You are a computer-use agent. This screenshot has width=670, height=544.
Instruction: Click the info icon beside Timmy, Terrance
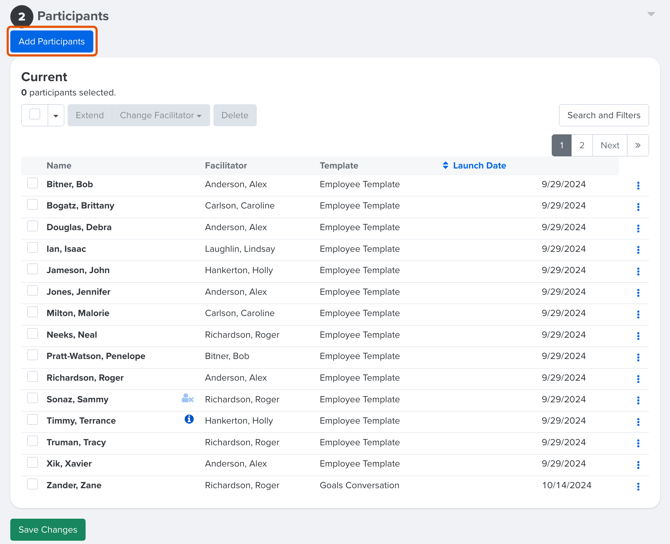pyautogui.click(x=189, y=420)
